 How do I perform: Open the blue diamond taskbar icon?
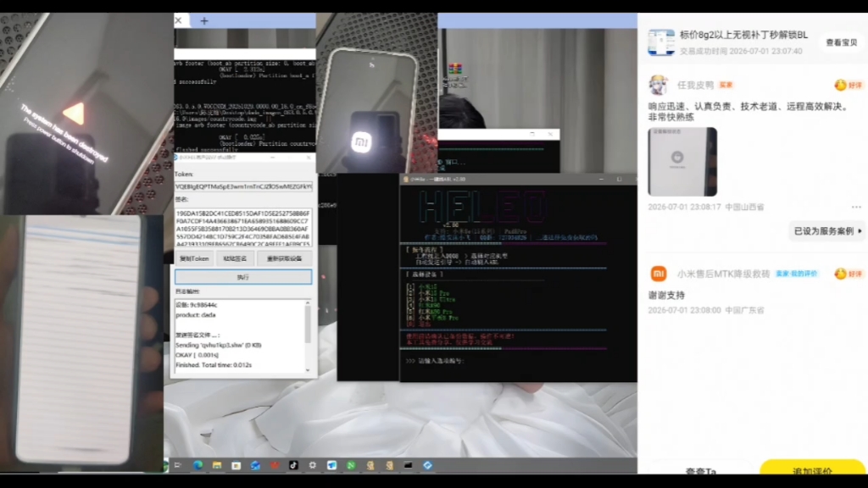click(x=428, y=465)
